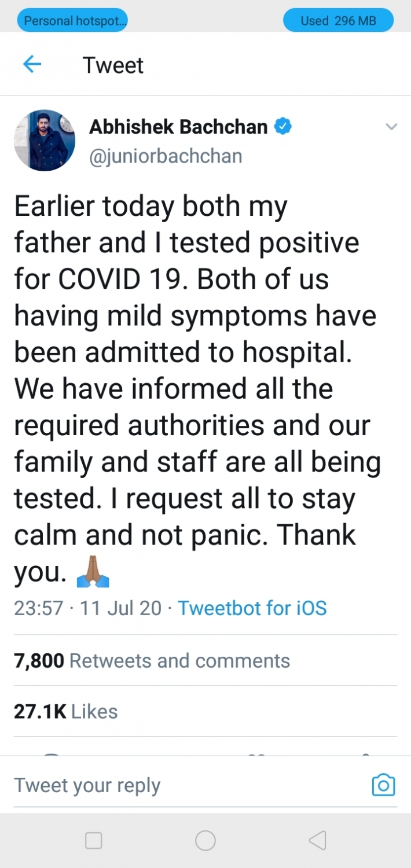View the 7,800 Retweets and comments

pyautogui.click(x=152, y=661)
